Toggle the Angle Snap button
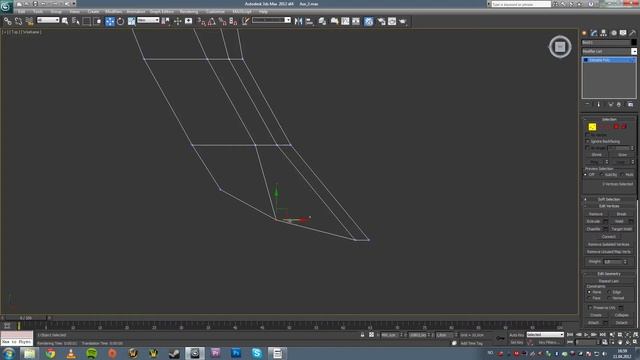This screenshot has height=360, width=640. (211, 21)
